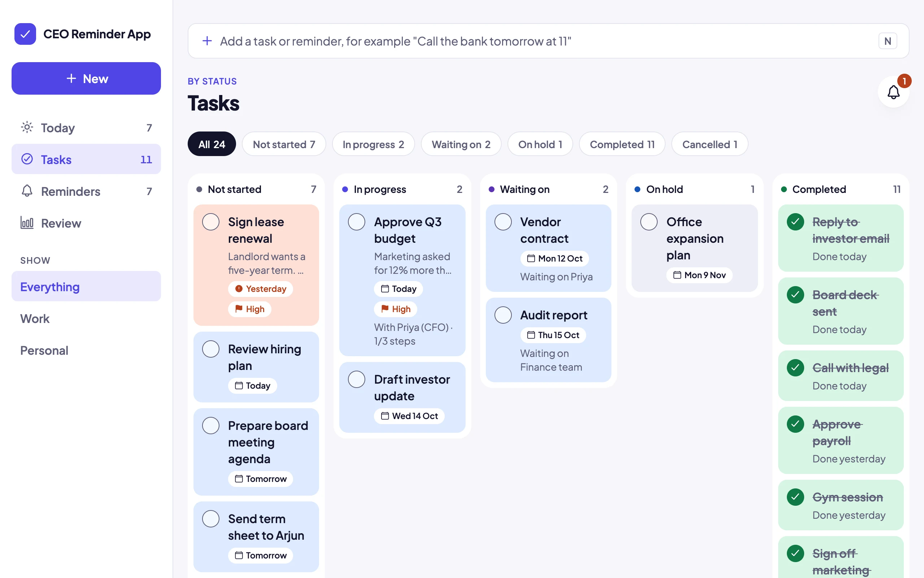Uncheck the Approve payroll task
924x578 pixels.
[796, 424]
